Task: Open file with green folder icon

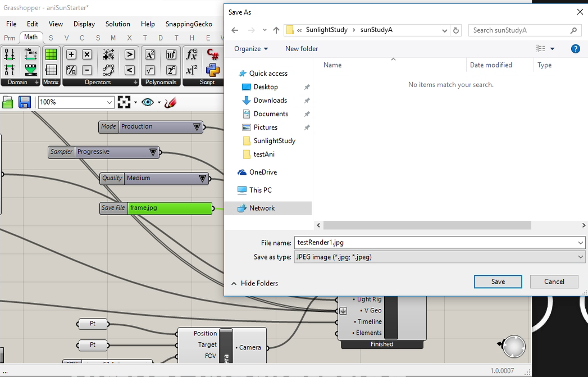Action: pyautogui.click(x=7, y=102)
